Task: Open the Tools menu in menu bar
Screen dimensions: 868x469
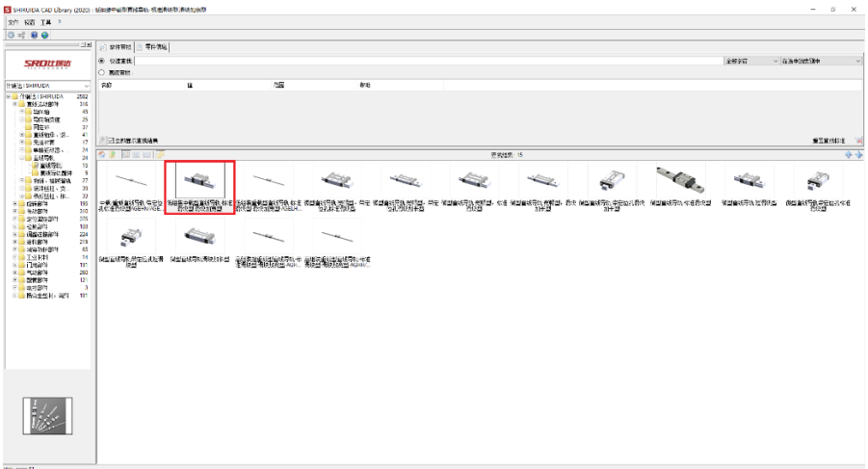Action: point(45,21)
